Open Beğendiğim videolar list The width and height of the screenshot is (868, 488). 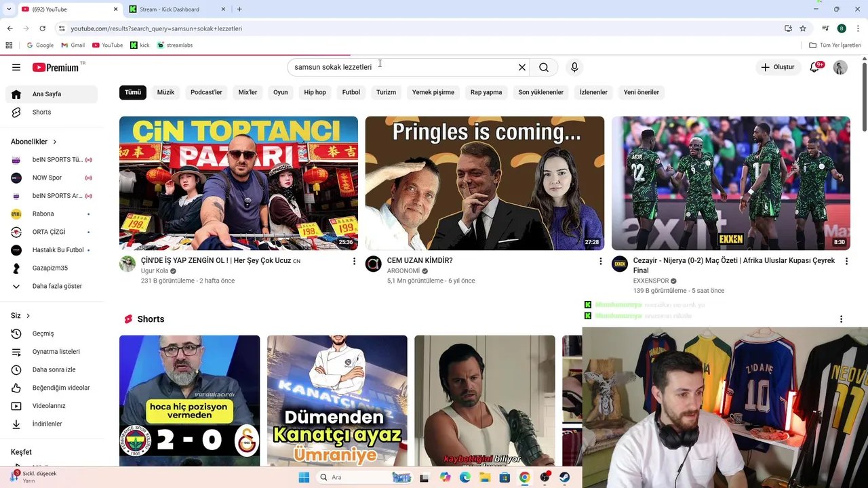pyautogui.click(x=51, y=388)
